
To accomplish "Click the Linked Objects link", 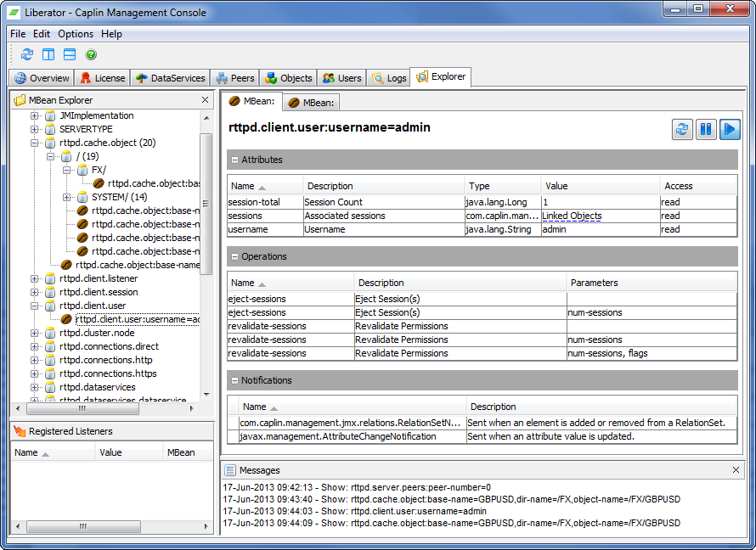I will [x=572, y=216].
